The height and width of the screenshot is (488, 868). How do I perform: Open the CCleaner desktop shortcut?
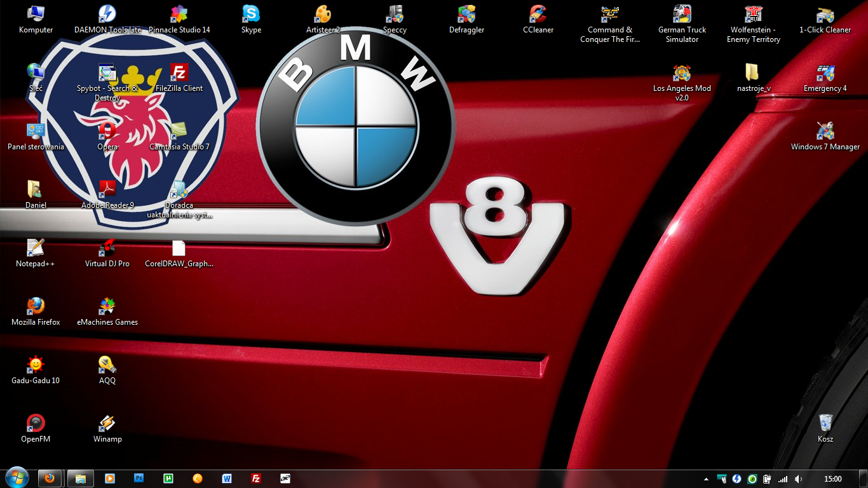538,15
